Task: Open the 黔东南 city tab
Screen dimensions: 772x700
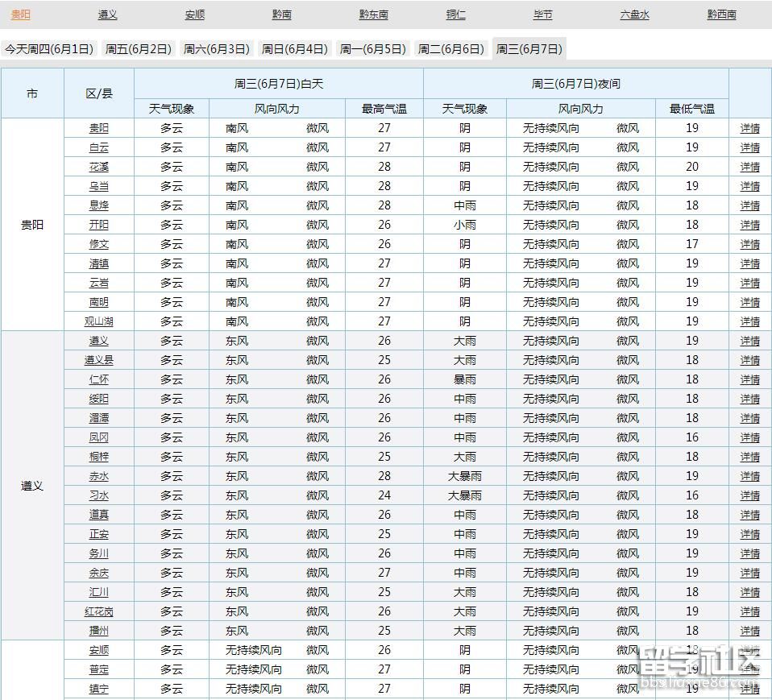Action: pyautogui.click(x=373, y=14)
